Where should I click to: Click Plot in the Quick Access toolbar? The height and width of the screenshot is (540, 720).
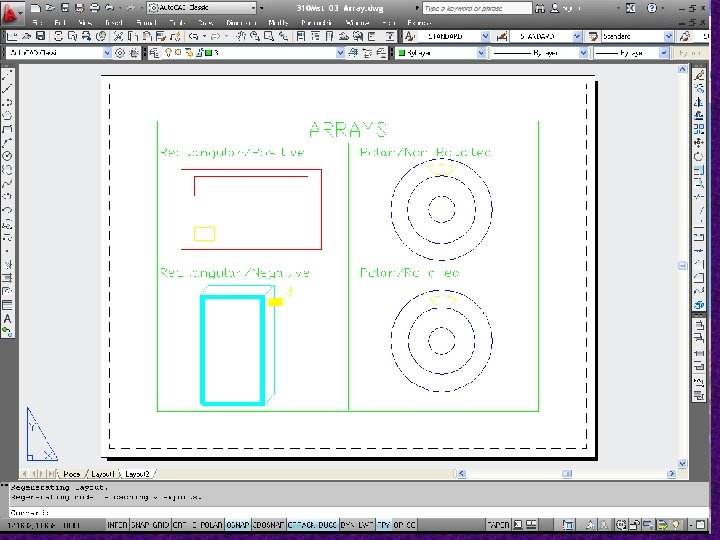[94, 8]
